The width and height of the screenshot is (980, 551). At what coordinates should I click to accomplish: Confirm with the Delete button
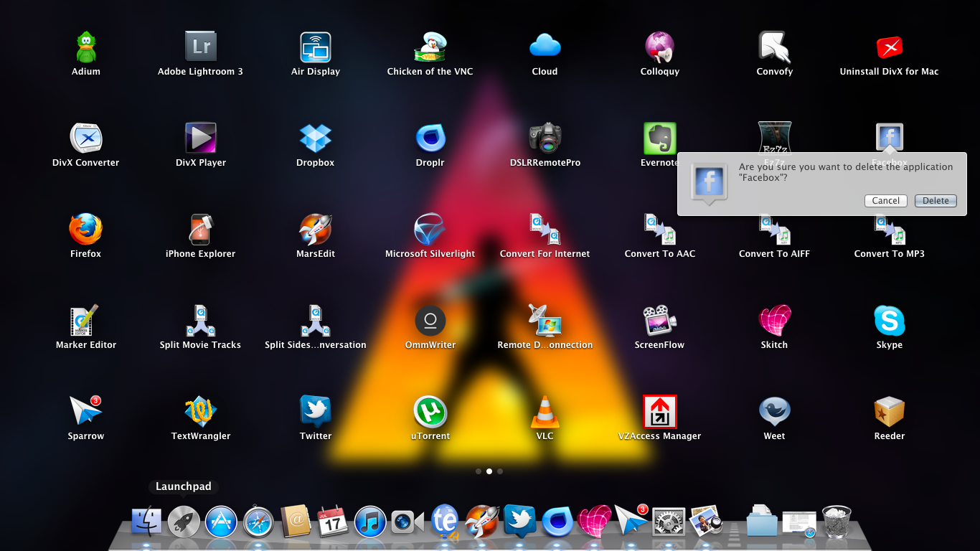pos(936,201)
